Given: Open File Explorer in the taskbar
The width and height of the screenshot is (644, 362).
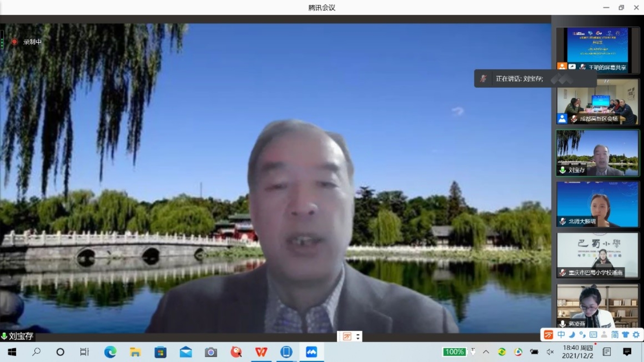Looking at the screenshot, I should pyautogui.click(x=135, y=352).
